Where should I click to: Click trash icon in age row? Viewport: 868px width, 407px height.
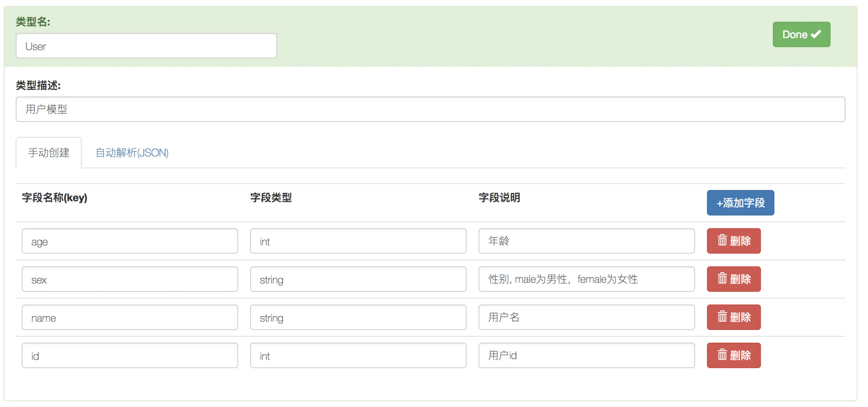(x=722, y=240)
